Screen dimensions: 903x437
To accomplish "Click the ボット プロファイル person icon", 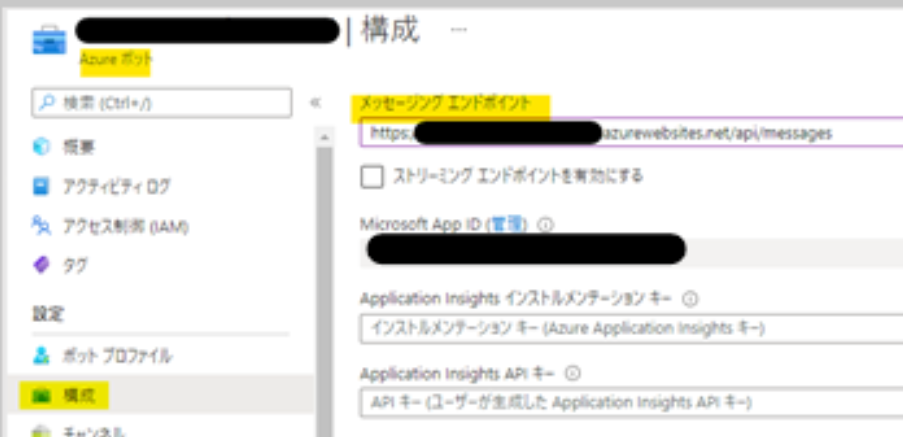I will point(41,356).
